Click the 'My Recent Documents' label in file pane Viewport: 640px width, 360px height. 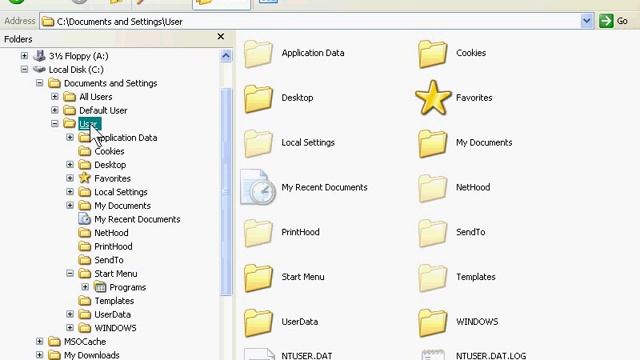click(x=324, y=187)
